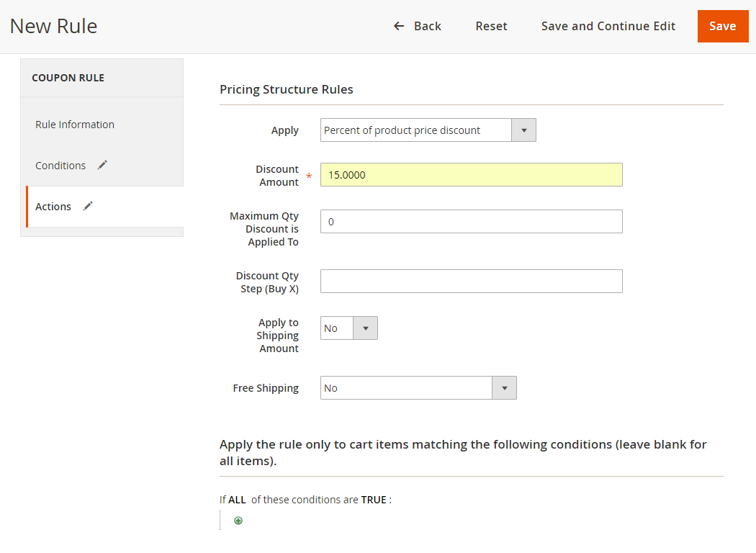Click the Back arrow icon
The image size is (756, 553).
point(399,26)
